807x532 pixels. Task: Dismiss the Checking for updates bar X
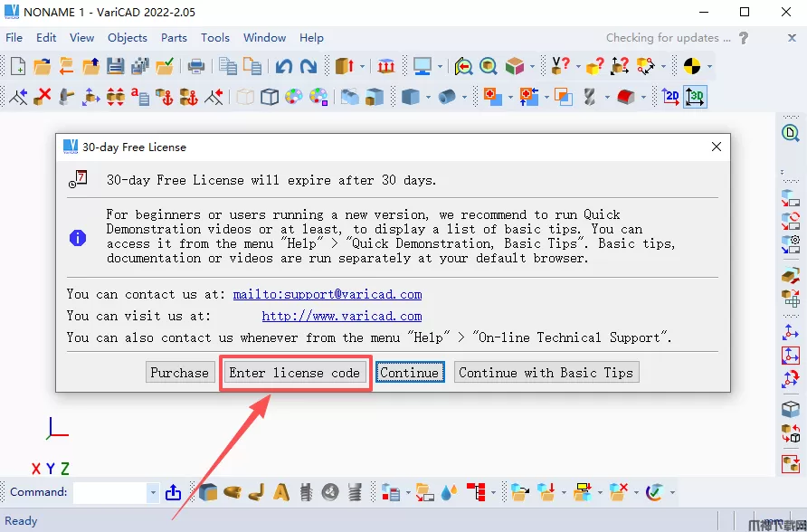click(x=792, y=38)
